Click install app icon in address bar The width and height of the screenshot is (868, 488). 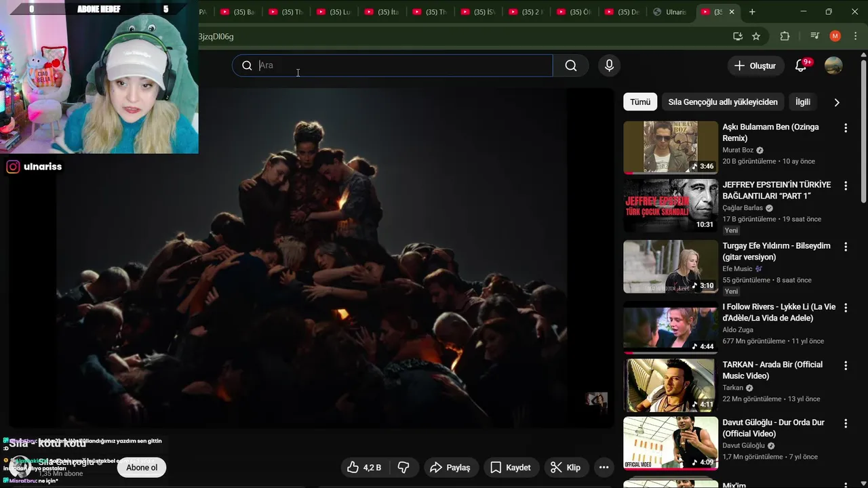(737, 37)
